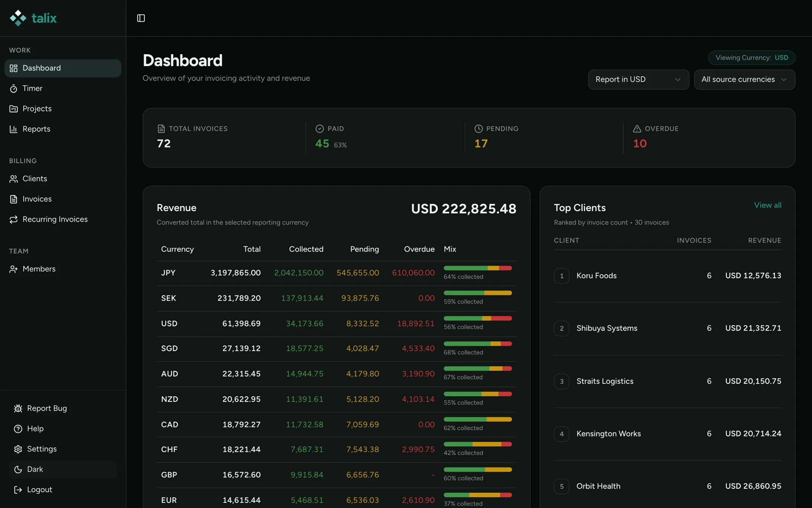Click GBP collected value 9,915.84
The width and height of the screenshot is (812, 508).
tap(307, 475)
